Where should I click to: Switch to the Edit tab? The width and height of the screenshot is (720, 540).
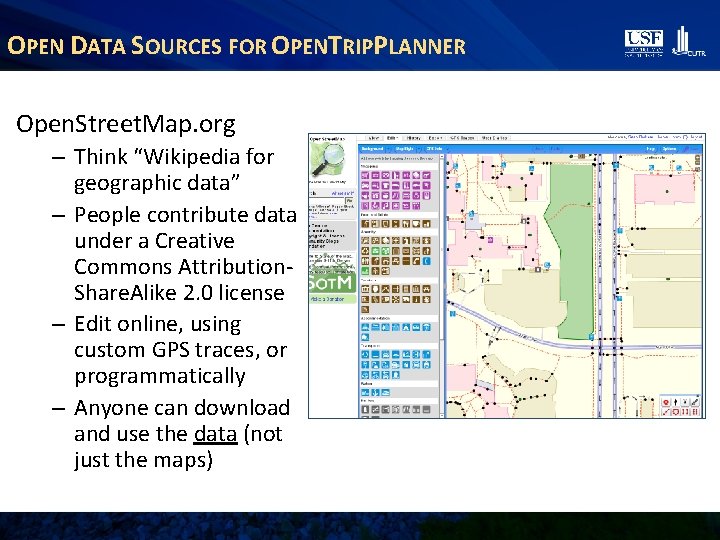tap(392, 138)
